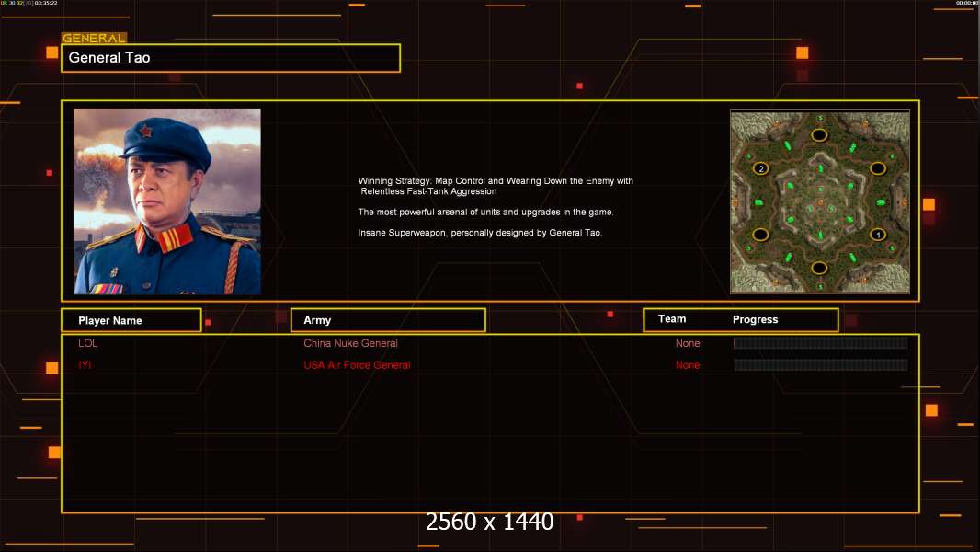
Task: Click the Player Name column header
Action: coord(131,320)
